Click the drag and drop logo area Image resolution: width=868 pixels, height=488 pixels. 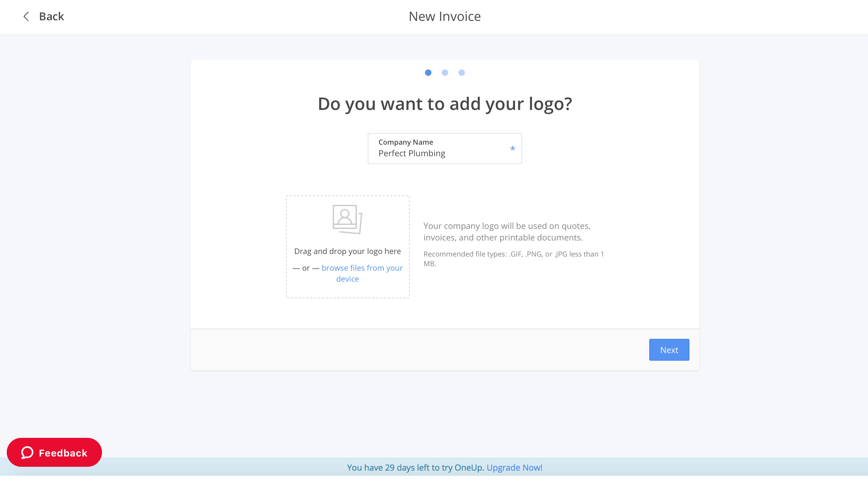coord(347,247)
